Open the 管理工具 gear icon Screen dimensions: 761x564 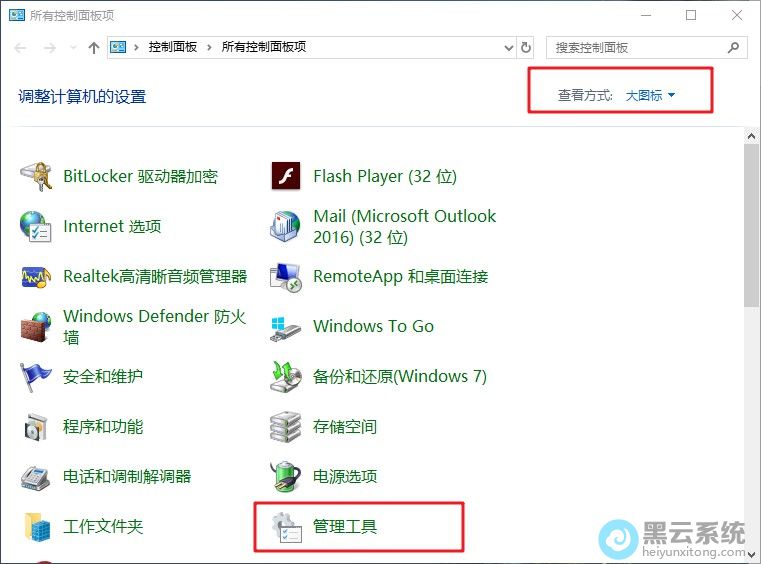pyautogui.click(x=287, y=527)
